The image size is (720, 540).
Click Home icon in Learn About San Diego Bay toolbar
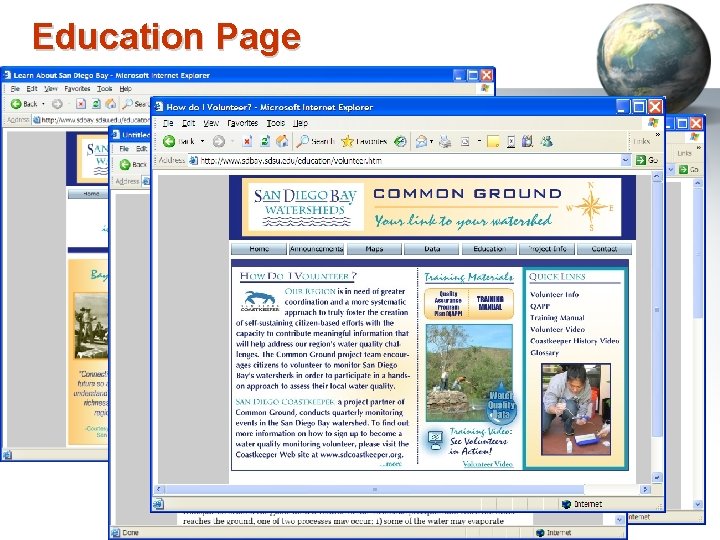tap(111, 104)
